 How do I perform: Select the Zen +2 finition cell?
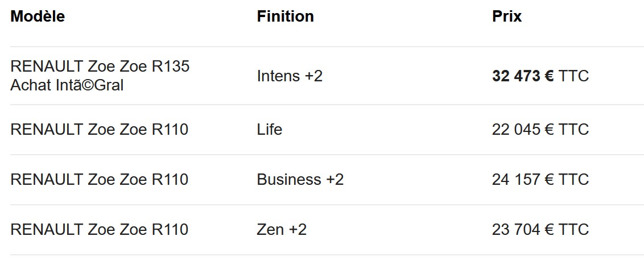tap(282, 230)
